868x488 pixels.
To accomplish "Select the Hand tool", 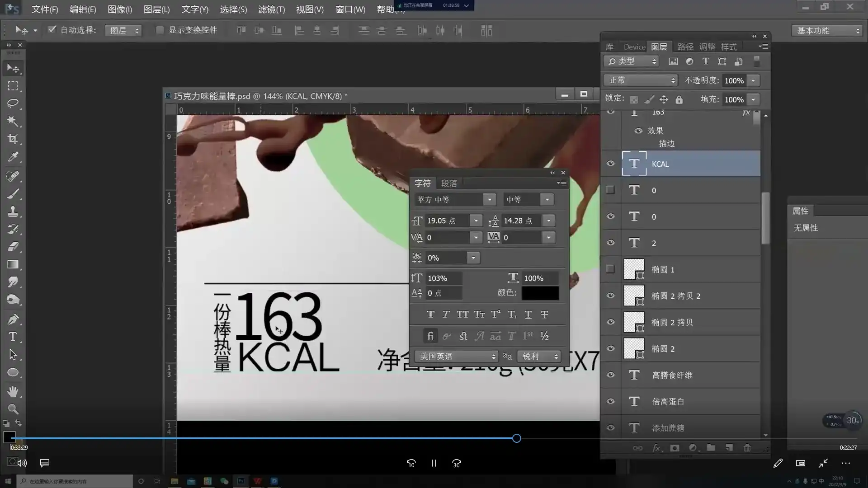I will 13,391.
